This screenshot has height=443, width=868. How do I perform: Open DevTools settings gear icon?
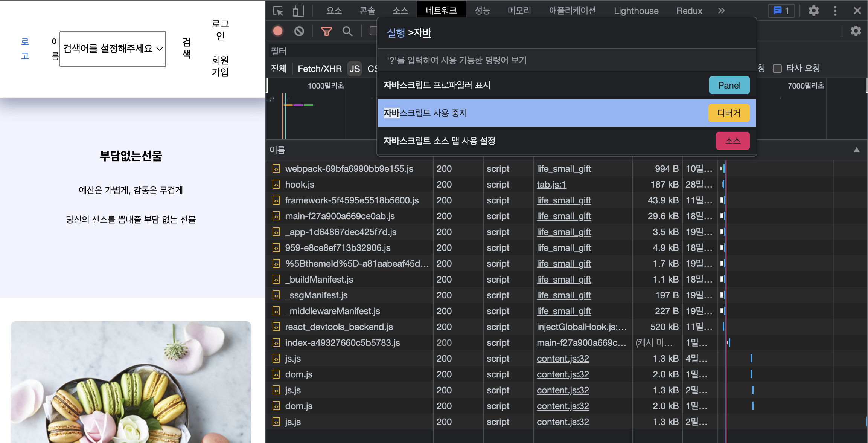pos(813,11)
